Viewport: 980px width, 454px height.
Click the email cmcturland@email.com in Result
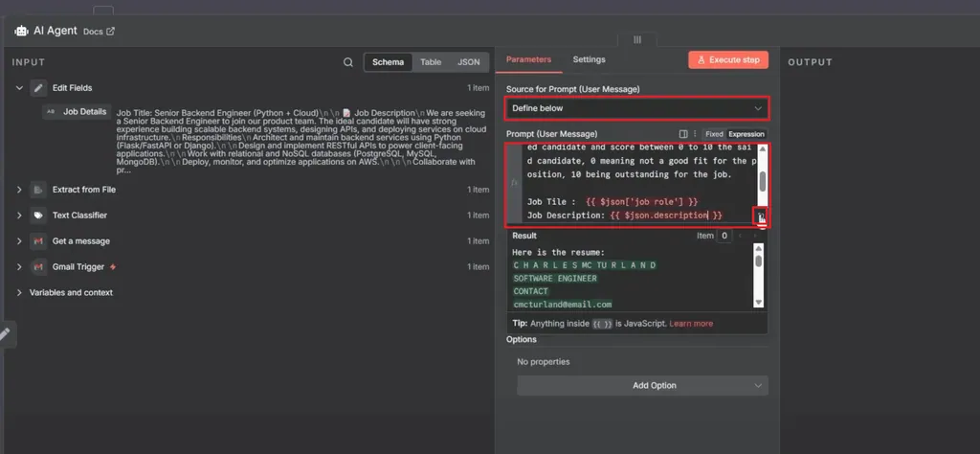point(563,305)
